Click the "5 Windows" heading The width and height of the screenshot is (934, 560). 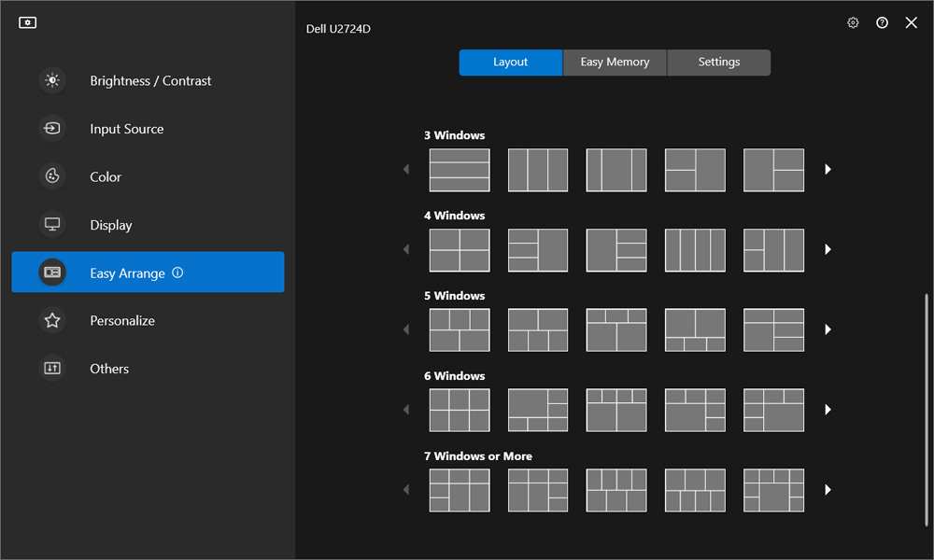coord(455,296)
